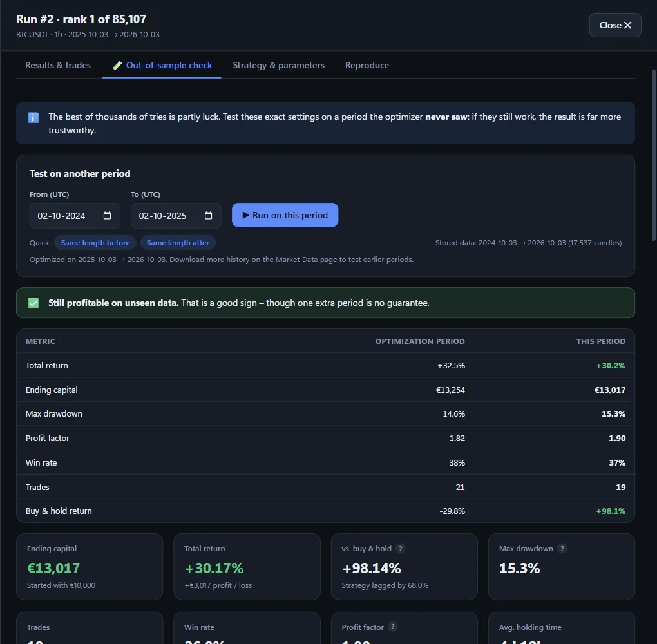Click the METRIC column header
The image size is (657, 644).
click(x=40, y=341)
